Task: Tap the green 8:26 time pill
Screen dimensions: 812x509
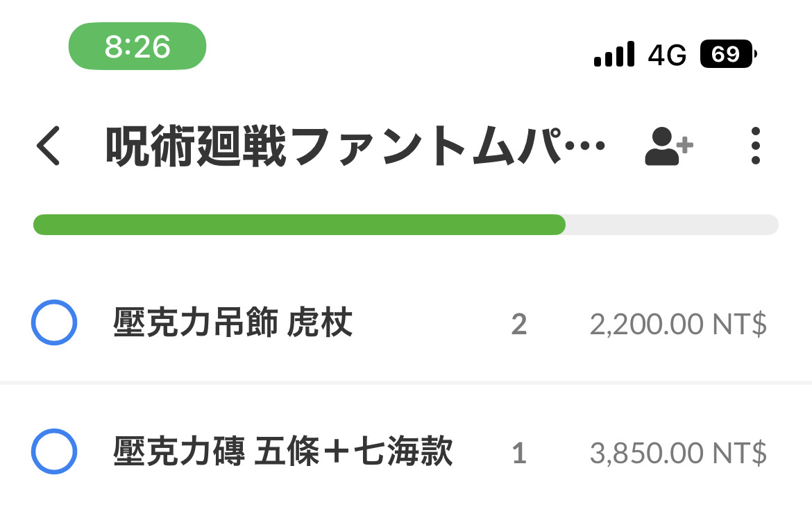Action: [137, 46]
